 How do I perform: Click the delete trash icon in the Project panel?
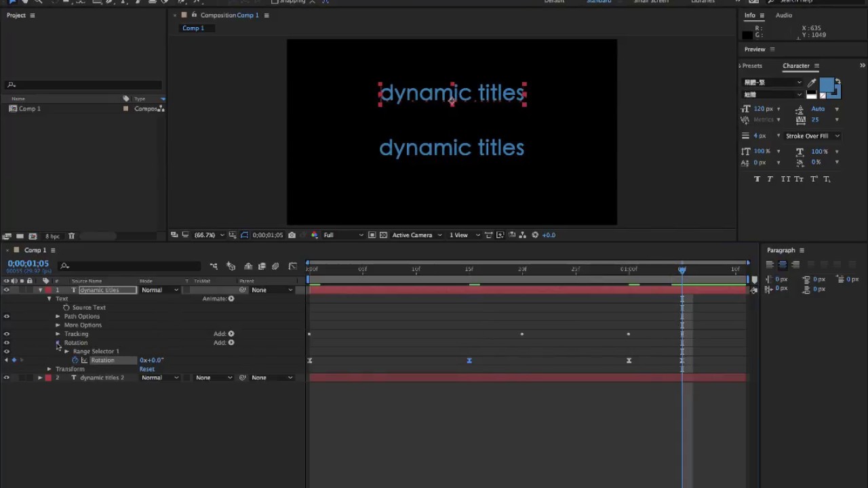click(71, 236)
